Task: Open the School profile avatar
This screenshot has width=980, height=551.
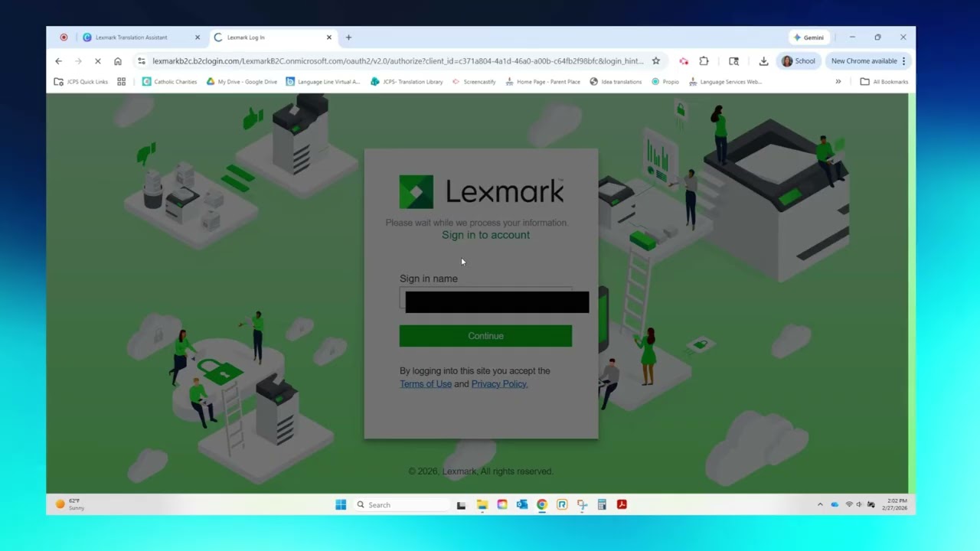Action: point(799,61)
